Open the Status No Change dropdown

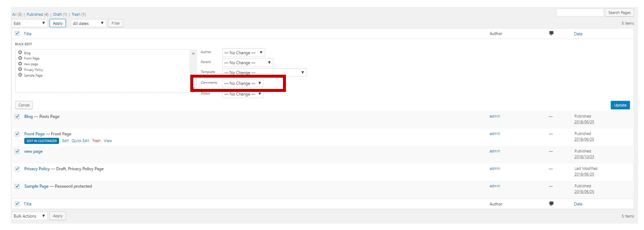click(243, 94)
